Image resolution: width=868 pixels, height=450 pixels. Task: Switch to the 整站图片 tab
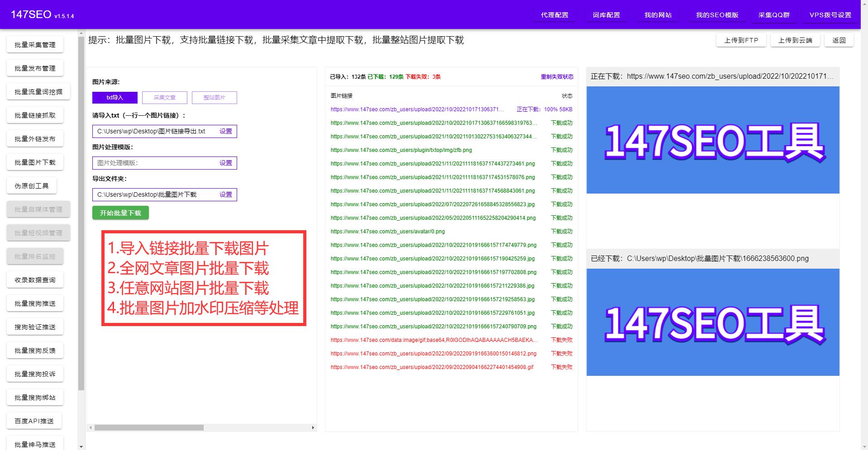(x=214, y=97)
